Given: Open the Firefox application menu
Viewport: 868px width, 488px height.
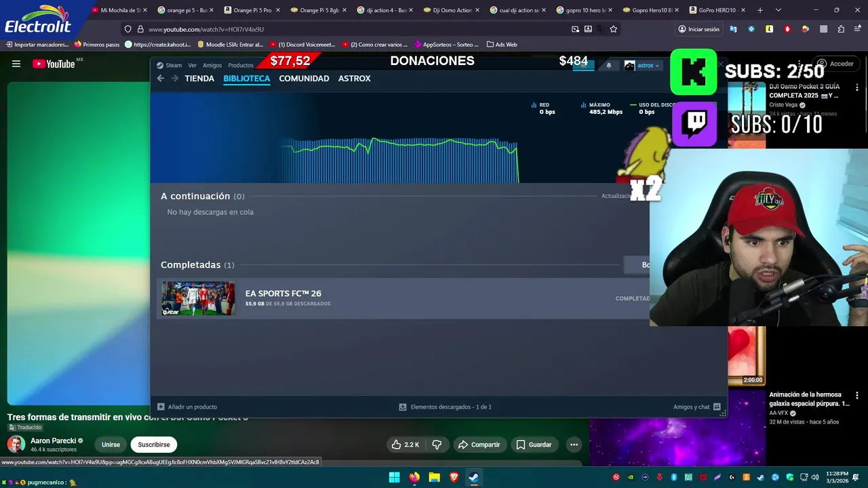Looking at the screenshot, I should click(x=858, y=29).
